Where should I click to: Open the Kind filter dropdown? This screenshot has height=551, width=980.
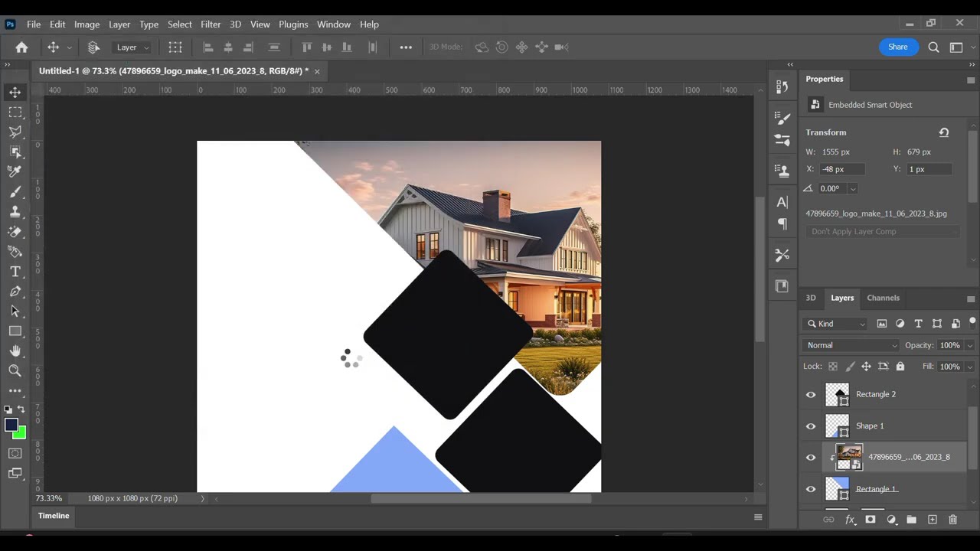(x=836, y=324)
